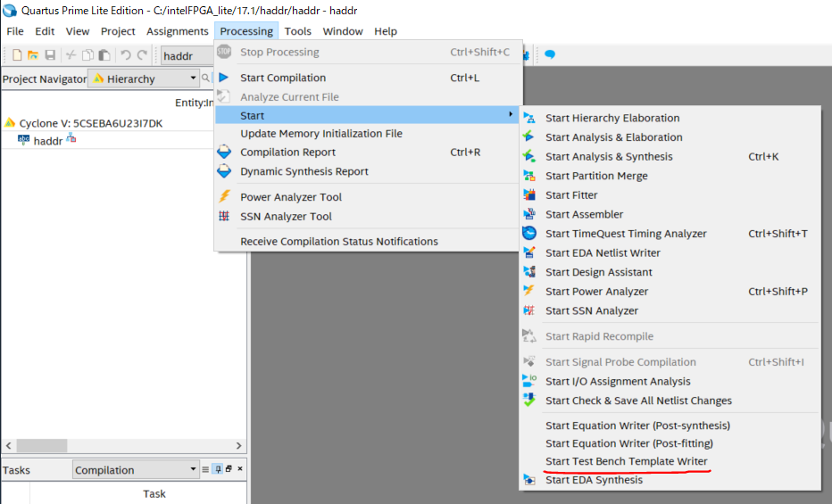Click the Start Fitter icon
The height and width of the screenshot is (504, 832).
(x=529, y=194)
